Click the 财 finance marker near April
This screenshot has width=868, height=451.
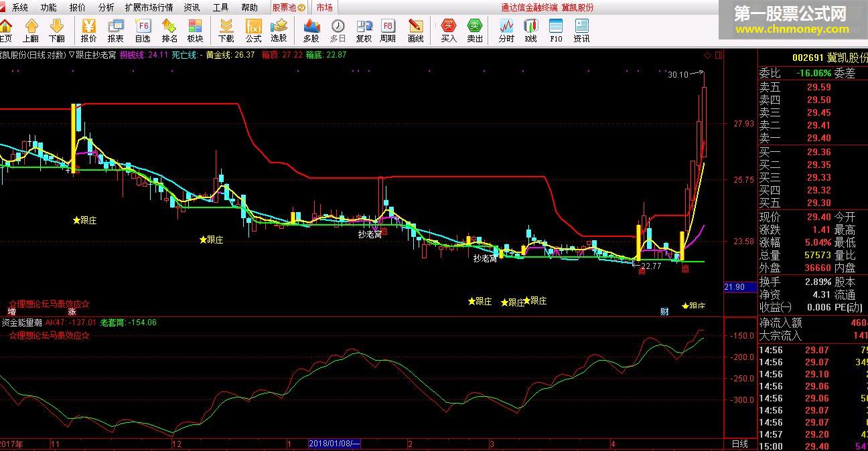pos(664,311)
